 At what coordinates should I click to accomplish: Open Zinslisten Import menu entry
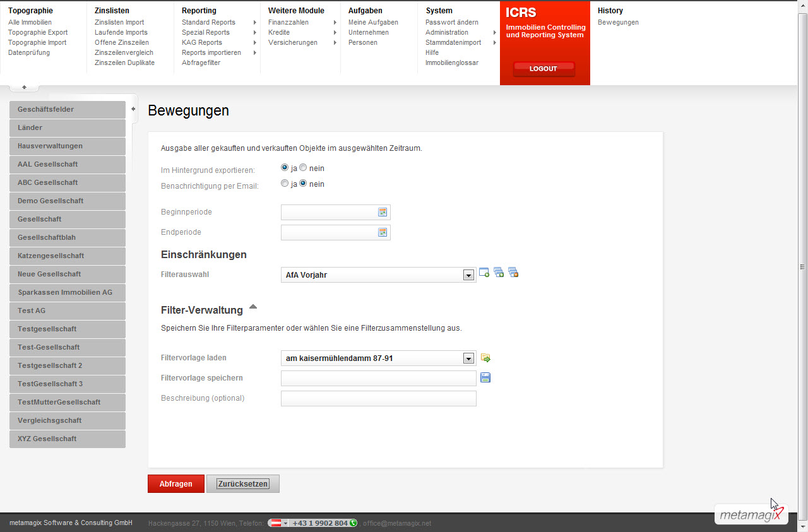click(119, 22)
